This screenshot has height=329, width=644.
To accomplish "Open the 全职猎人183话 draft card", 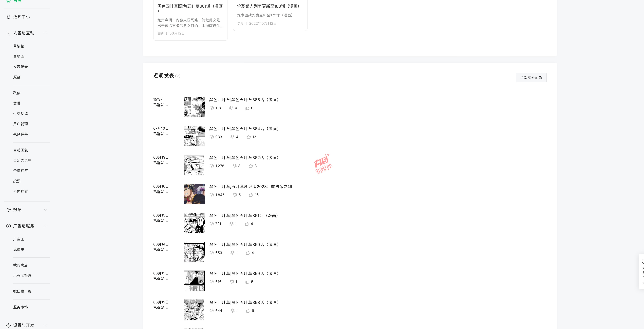I will [270, 15].
